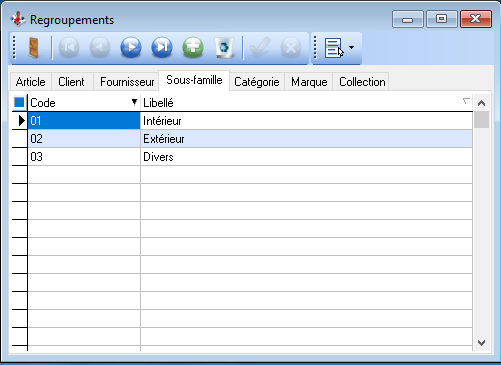Click the code 03 cell
Image resolution: width=501 pixels, height=365 pixels.
84,157
